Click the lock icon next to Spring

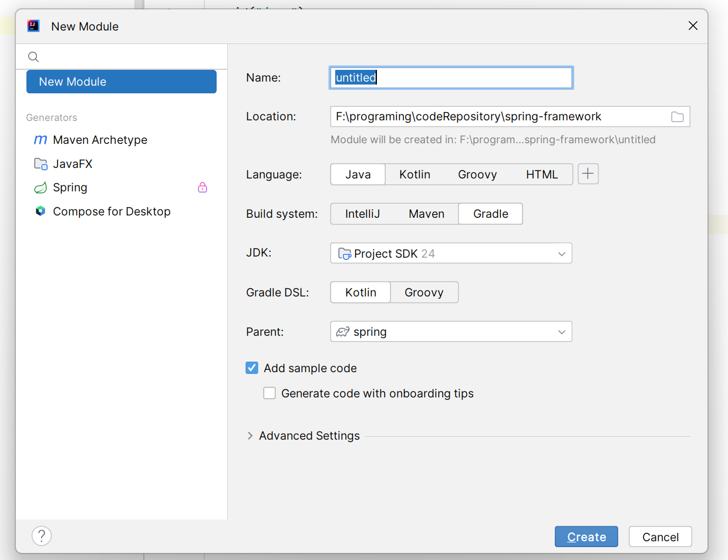tap(203, 187)
